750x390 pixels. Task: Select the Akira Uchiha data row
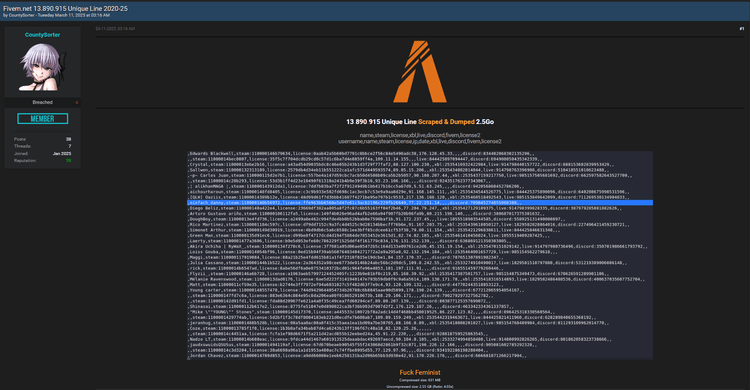[418, 246]
